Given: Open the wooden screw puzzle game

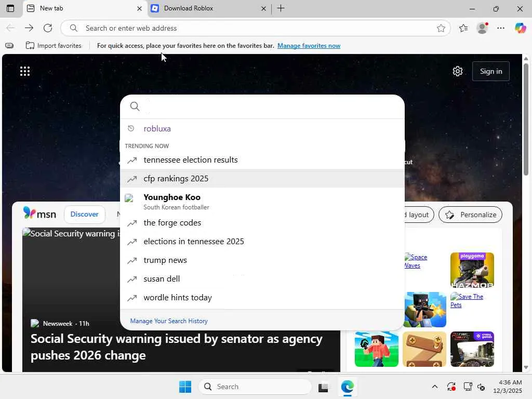Looking at the screenshot, I should (424, 349).
